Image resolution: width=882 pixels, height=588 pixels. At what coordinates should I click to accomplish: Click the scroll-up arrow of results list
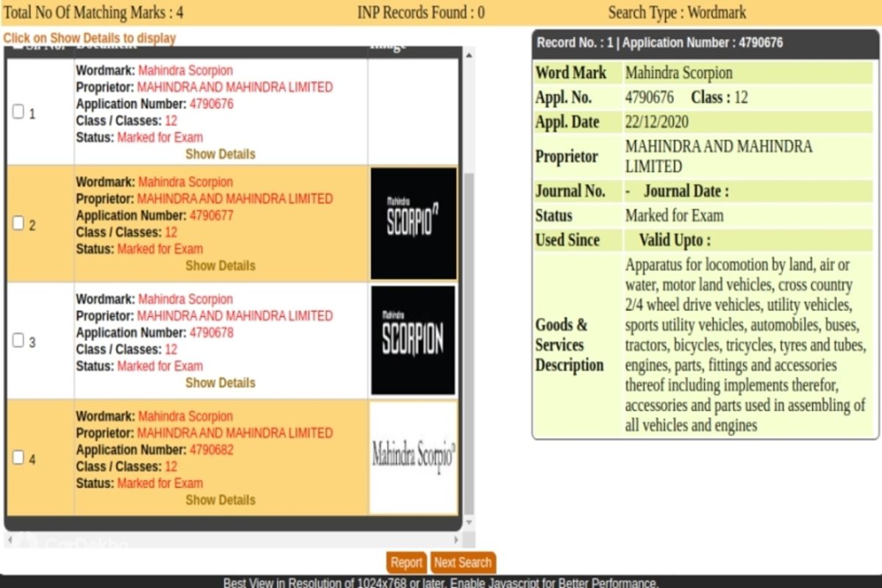coord(469,54)
